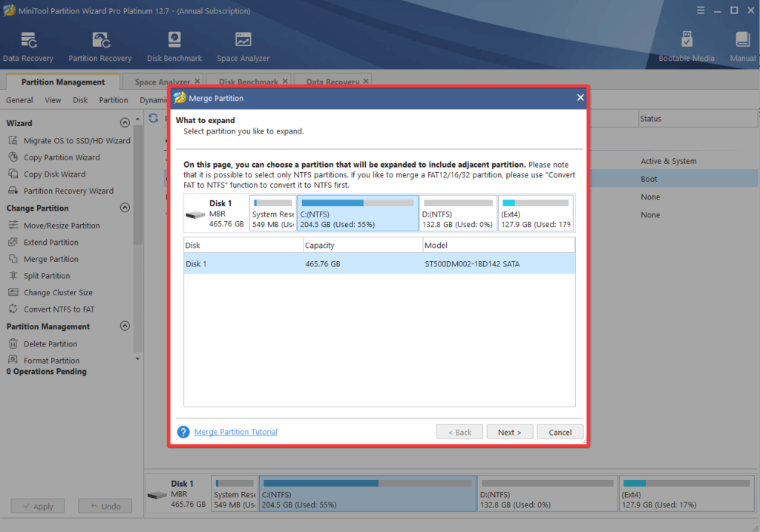
Task: Click Disk 1 drive icon in bottom disk map
Action: [x=157, y=495]
